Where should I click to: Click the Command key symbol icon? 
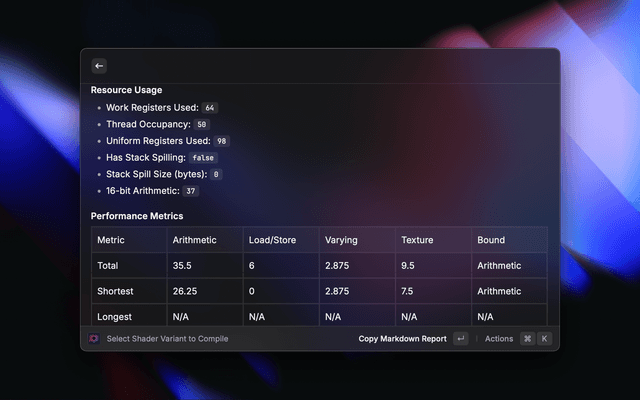pos(527,339)
